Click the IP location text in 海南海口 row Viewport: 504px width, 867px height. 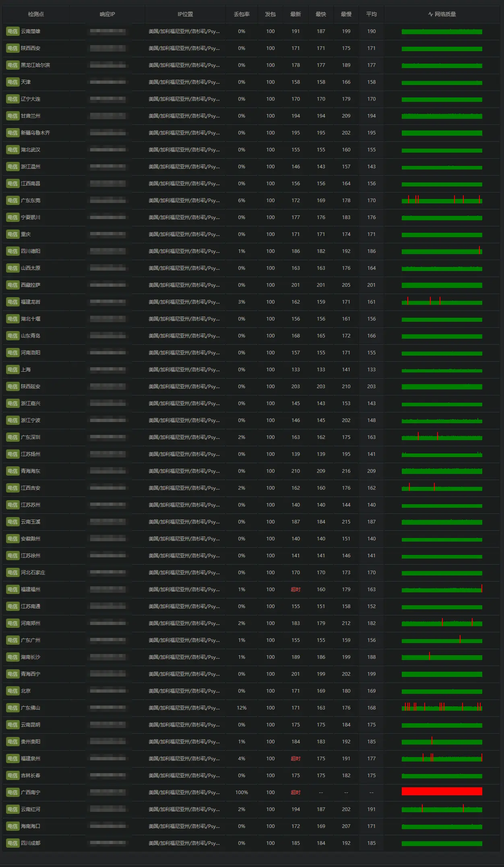pos(184,826)
